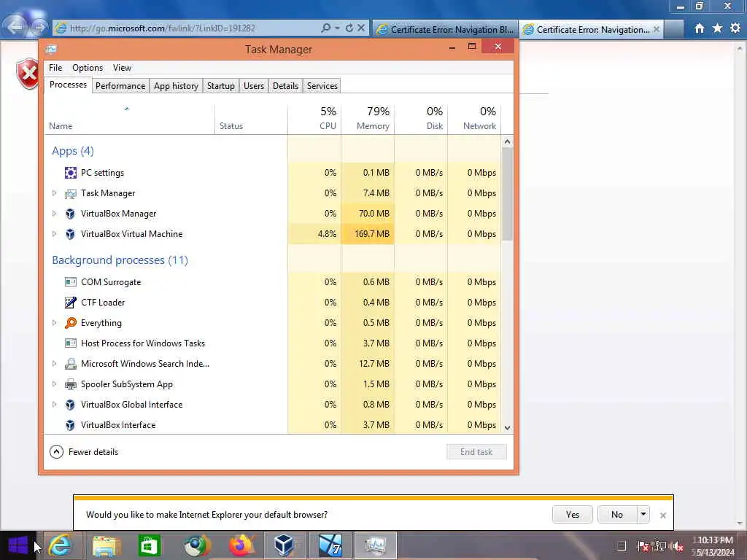The image size is (747, 560).
Task: Click the Internet Explorer refresh icon
Action: [349, 28]
